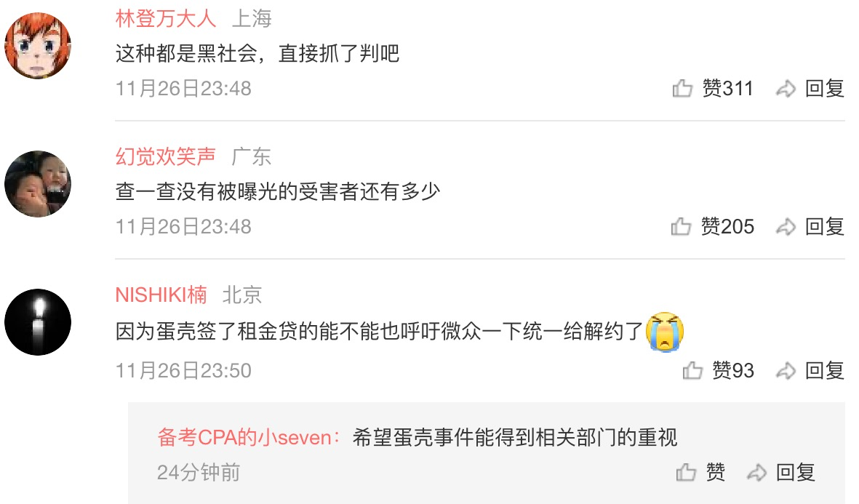Open 备考CPA的小seven's profile link

point(244,437)
